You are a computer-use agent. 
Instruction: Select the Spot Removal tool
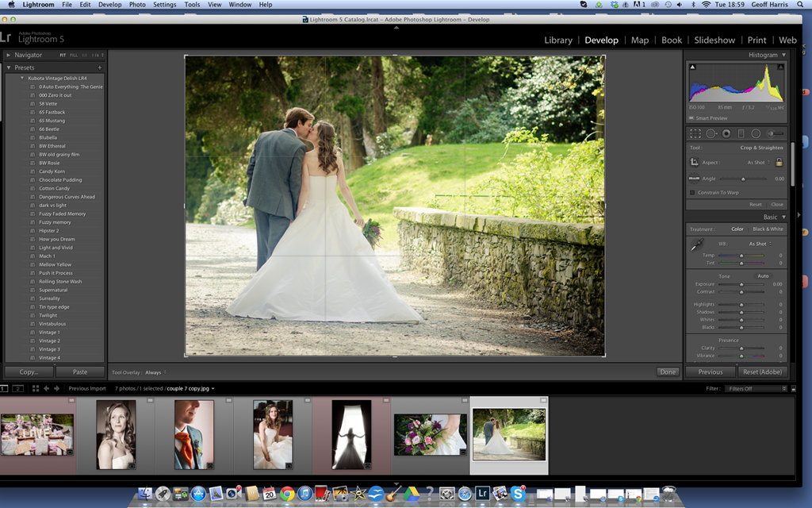coord(711,133)
